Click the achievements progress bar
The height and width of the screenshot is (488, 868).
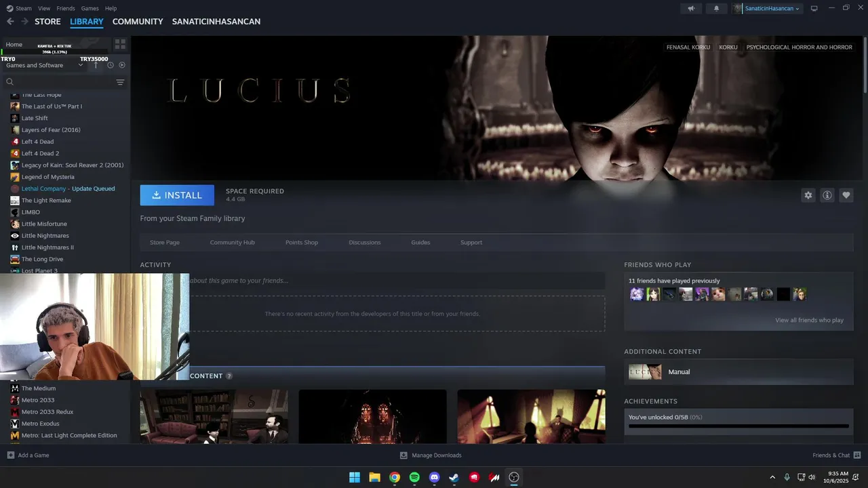point(738,426)
